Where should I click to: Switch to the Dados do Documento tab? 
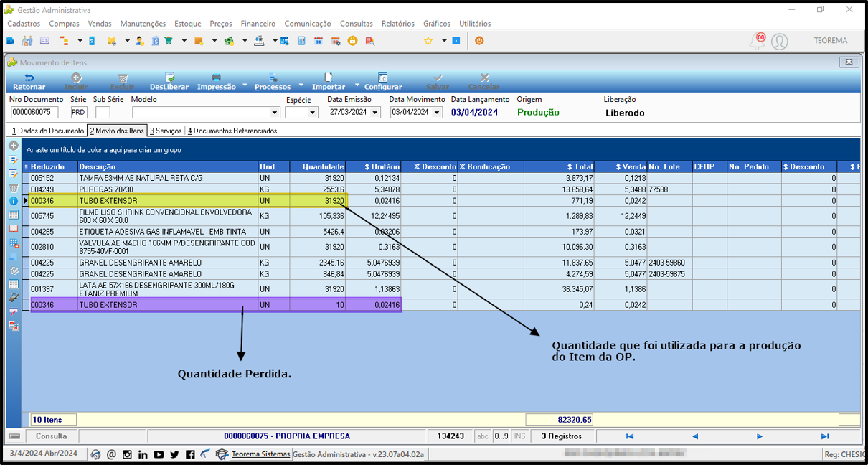pyautogui.click(x=48, y=131)
